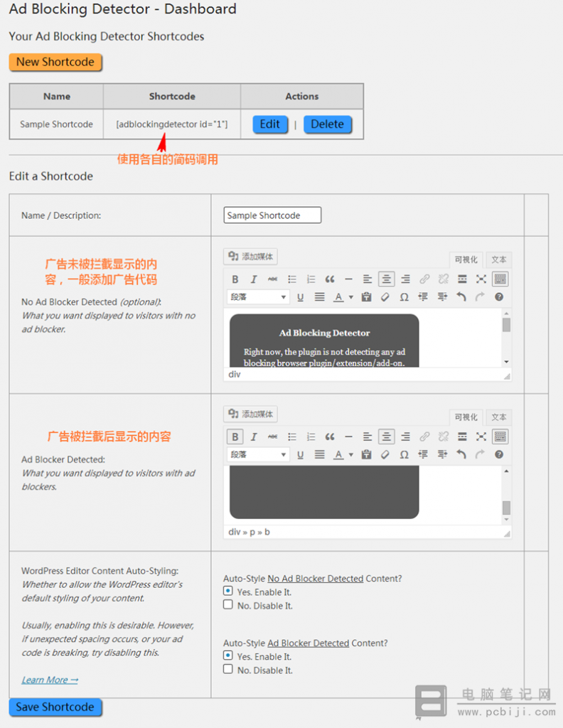The image size is (563, 728).
Task: Click the [adblockingdetector id="1"] shortcode cell
Action: [x=172, y=124]
